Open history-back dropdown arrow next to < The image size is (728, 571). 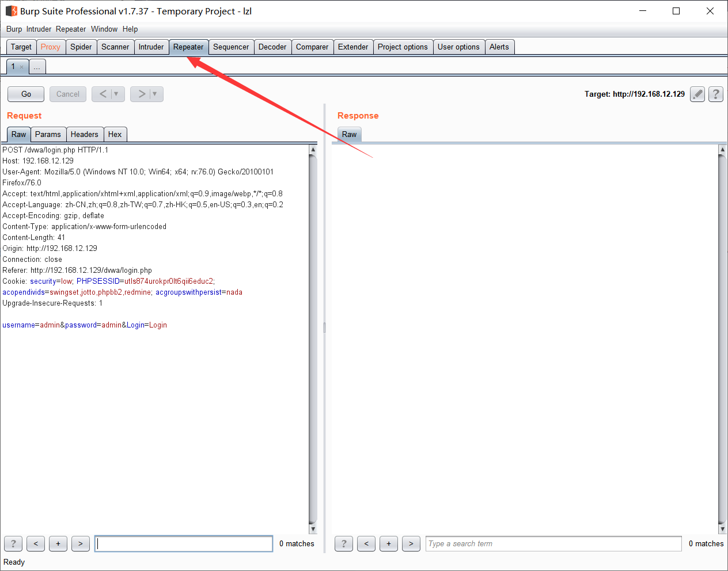tap(116, 94)
